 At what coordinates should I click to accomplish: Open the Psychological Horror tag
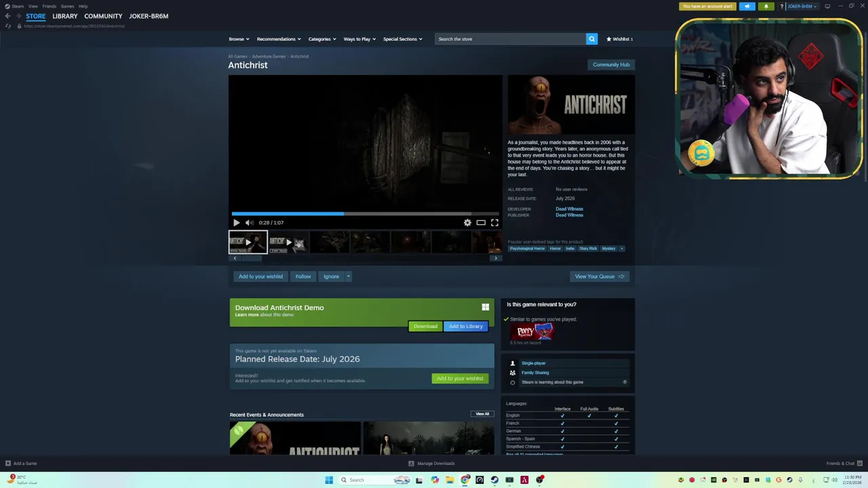click(x=528, y=249)
